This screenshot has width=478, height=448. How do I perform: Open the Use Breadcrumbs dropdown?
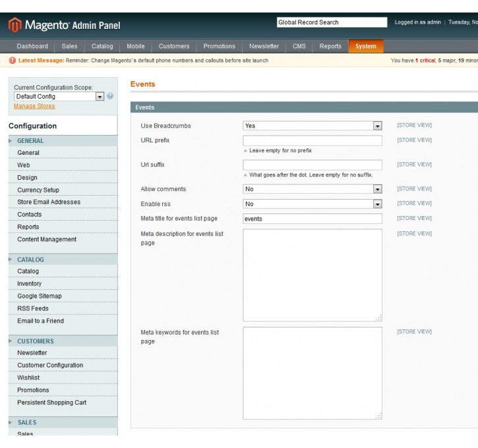click(x=313, y=126)
